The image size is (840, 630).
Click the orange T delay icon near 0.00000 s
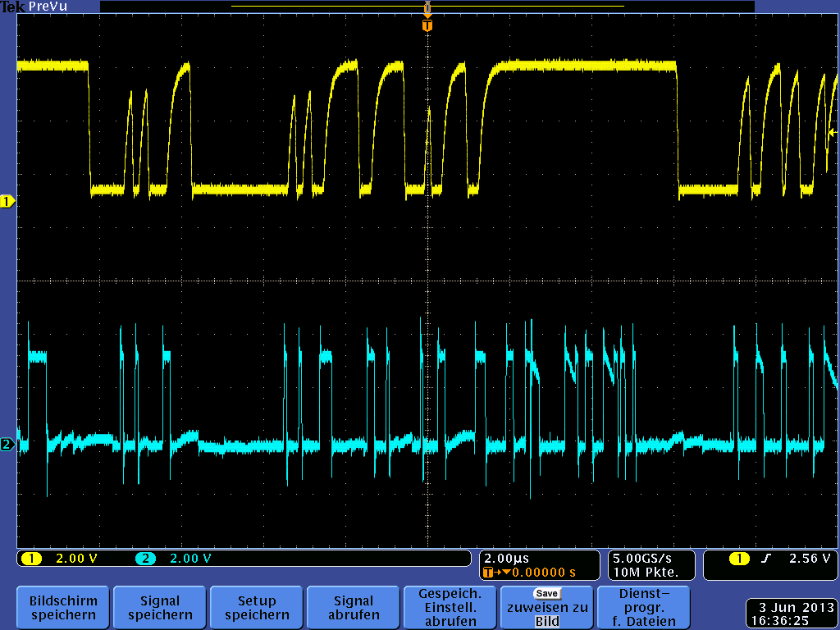(490, 572)
